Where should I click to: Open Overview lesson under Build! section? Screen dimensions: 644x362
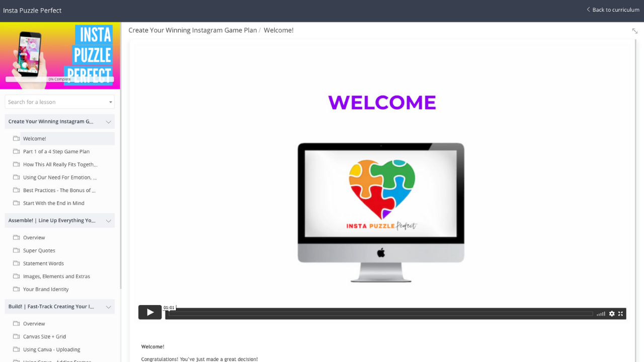point(34,324)
